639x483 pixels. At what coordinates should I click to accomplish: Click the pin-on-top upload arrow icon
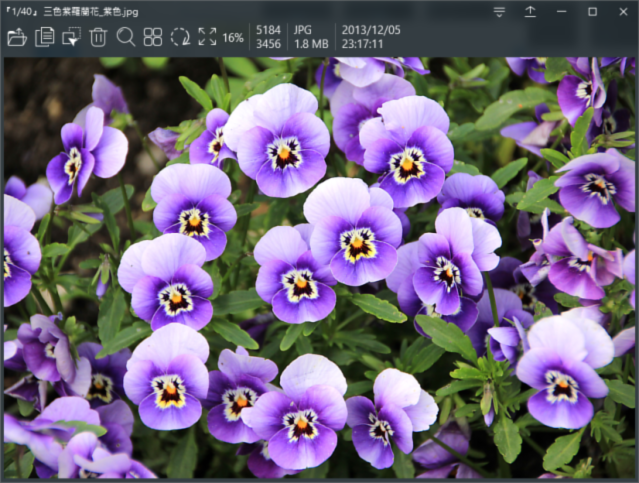click(x=530, y=12)
